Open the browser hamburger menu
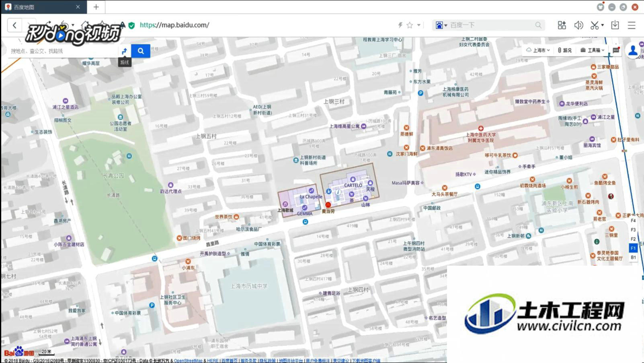Image resolution: width=644 pixels, height=363 pixels. pyautogui.click(x=632, y=25)
